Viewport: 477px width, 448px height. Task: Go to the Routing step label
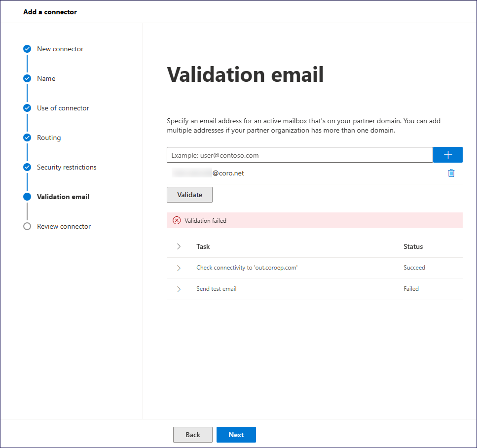[49, 138]
